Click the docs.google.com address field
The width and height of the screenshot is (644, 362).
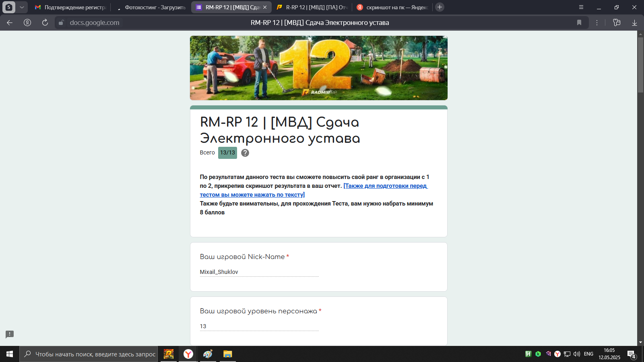click(95, 23)
